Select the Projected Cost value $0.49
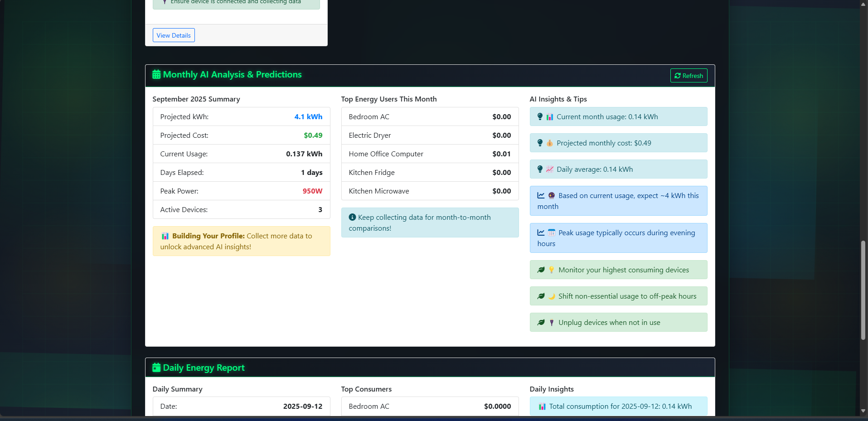868x421 pixels. 313,135
